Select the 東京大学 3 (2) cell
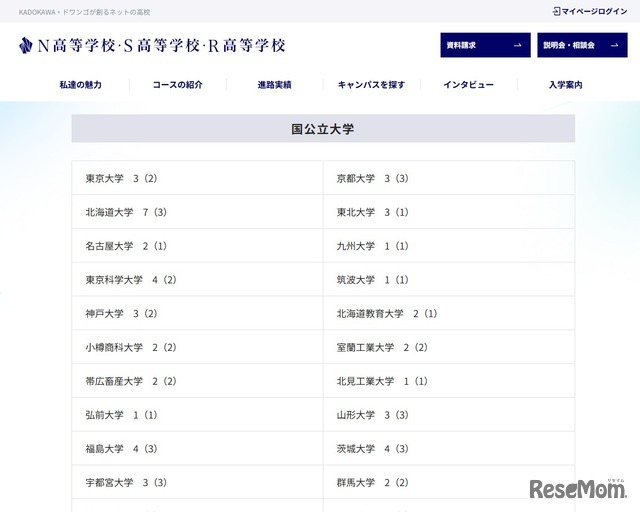Viewport: 640px width, 512px height. click(x=198, y=178)
